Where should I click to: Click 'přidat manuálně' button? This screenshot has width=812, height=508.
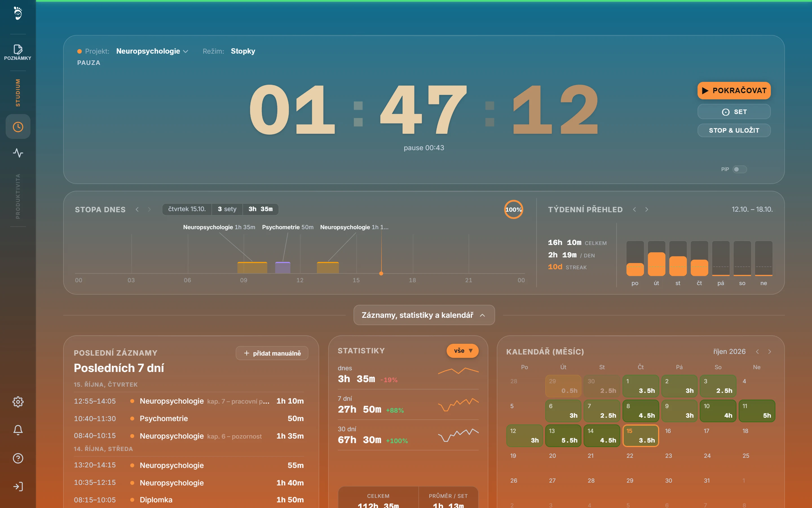pyautogui.click(x=272, y=353)
